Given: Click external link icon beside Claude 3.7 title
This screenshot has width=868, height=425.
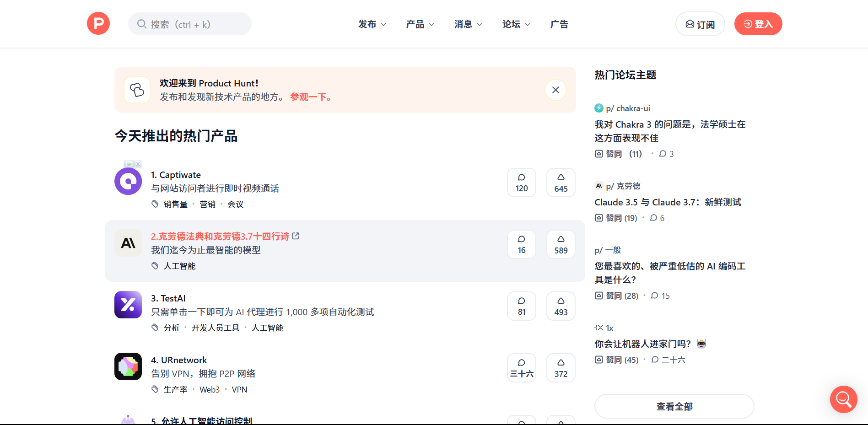Looking at the screenshot, I should [296, 236].
